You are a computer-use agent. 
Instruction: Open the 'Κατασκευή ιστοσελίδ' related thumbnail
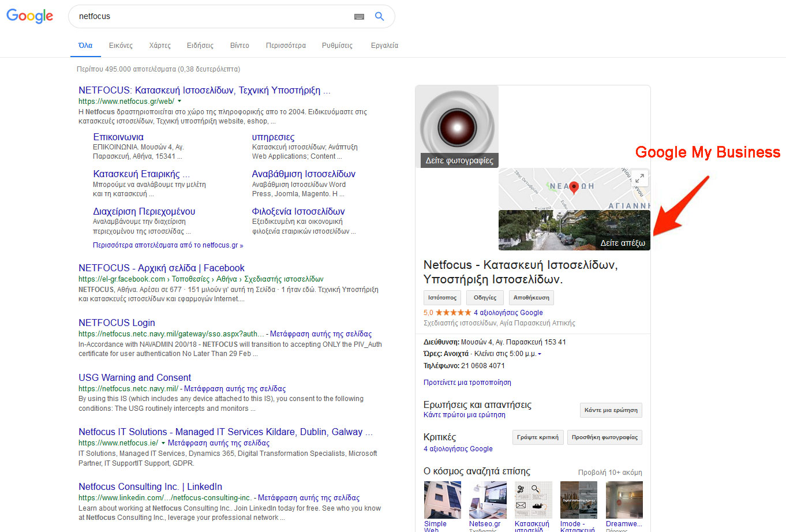point(533,500)
